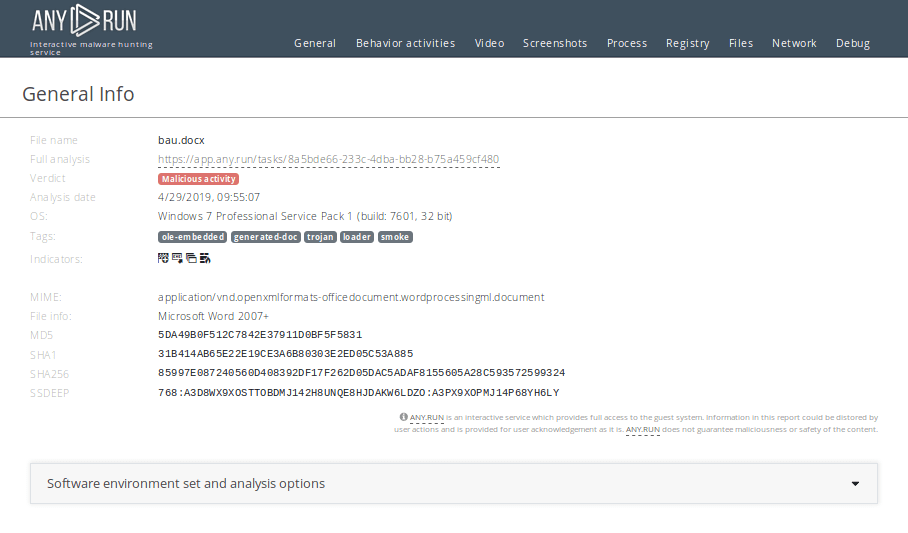Click the third indicator icon

pos(191,258)
